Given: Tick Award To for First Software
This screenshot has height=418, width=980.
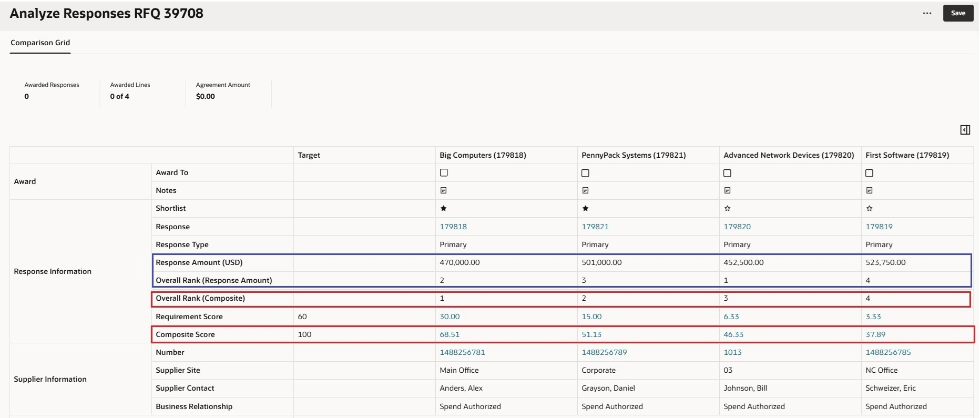Looking at the screenshot, I should [x=870, y=173].
